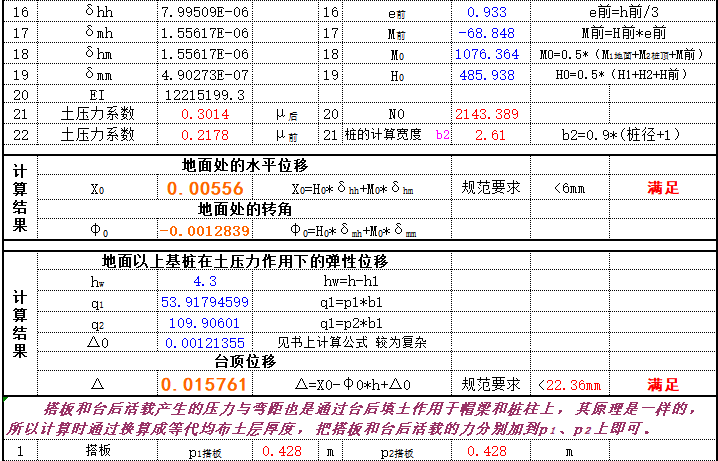
Task: Click the hw label cell
Action: 97,281
